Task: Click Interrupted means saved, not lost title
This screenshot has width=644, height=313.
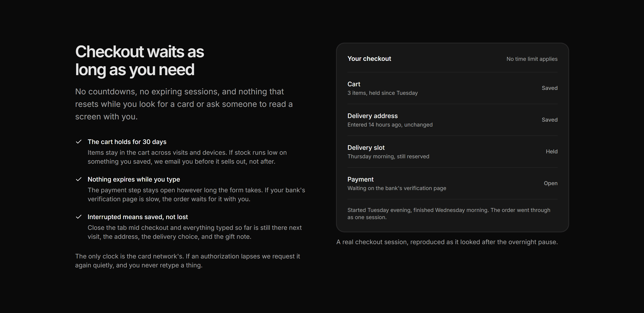Action: 138,217
